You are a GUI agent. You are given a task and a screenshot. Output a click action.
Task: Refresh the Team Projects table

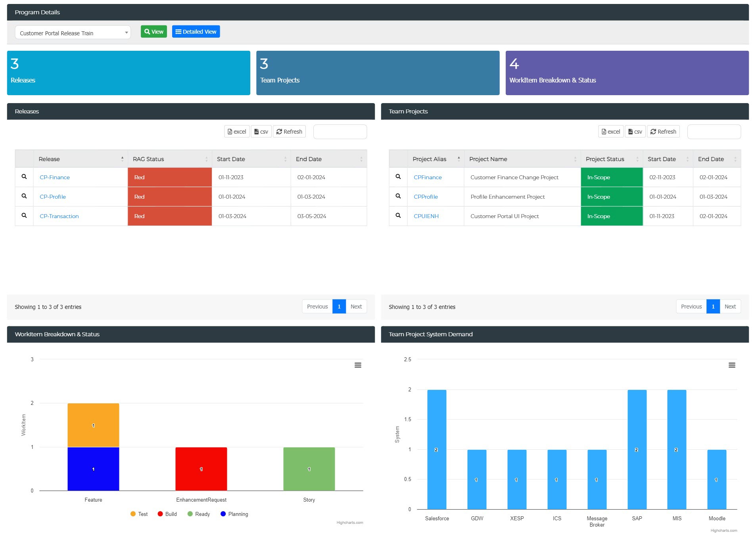pos(663,132)
